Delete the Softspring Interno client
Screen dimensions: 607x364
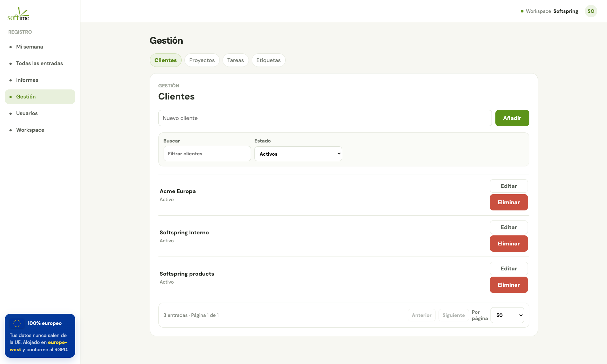[x=509, y=244]
